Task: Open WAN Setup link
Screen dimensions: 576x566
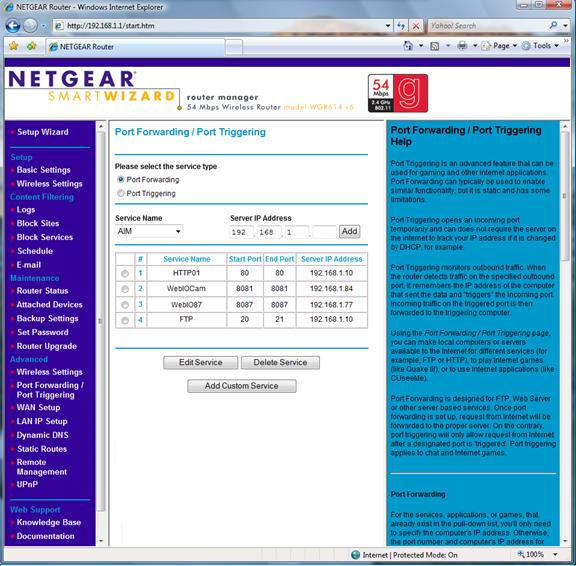Action: pyautogui.click(x=38, y=407)
